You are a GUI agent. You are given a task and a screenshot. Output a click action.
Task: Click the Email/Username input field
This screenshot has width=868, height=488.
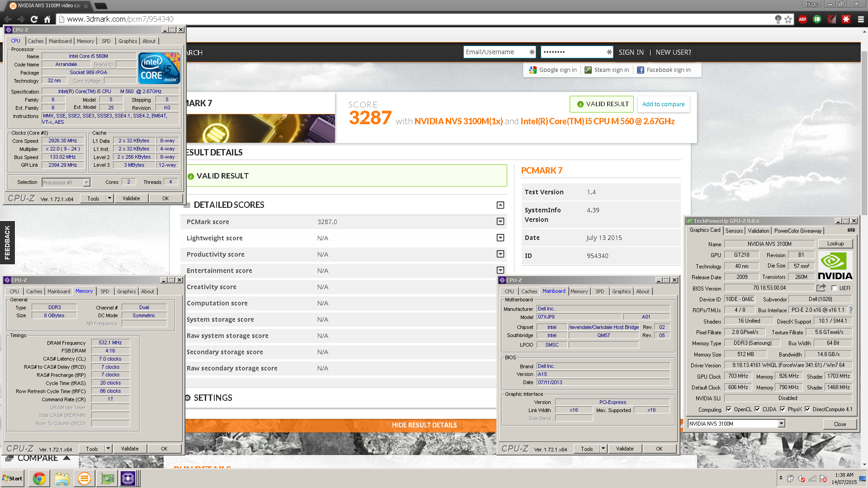[x=499, y=52]
